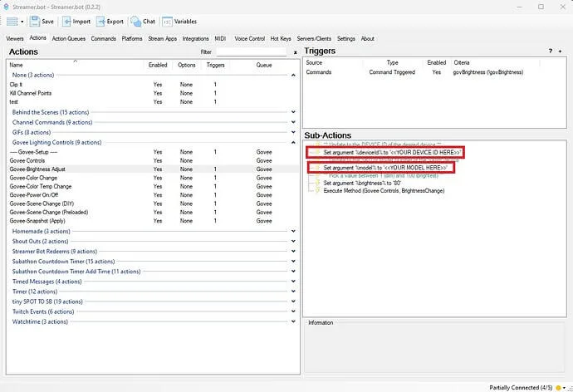Select the Govee Controls action
The width and height of the screenshot is (573, 392).
(153, 161)
